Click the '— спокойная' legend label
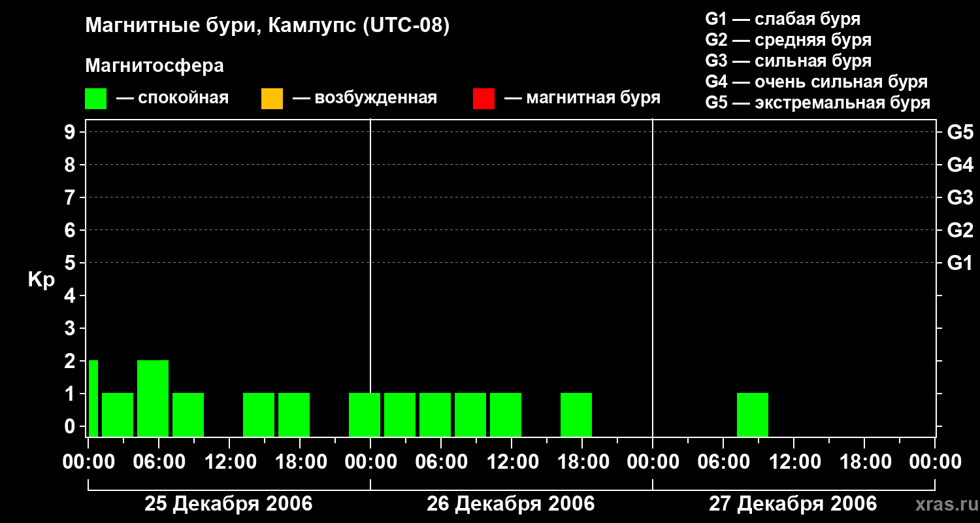The height and width of the screenshot is (523, 980). coord(172,98)
